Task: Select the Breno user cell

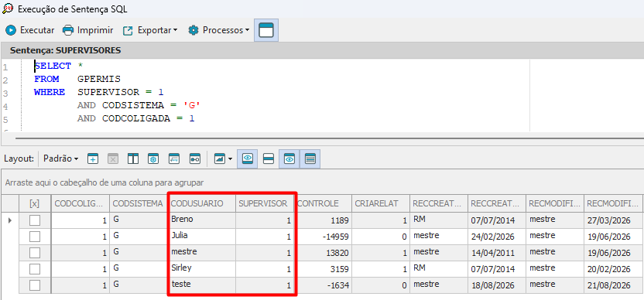Action: [x=201, y=220]
